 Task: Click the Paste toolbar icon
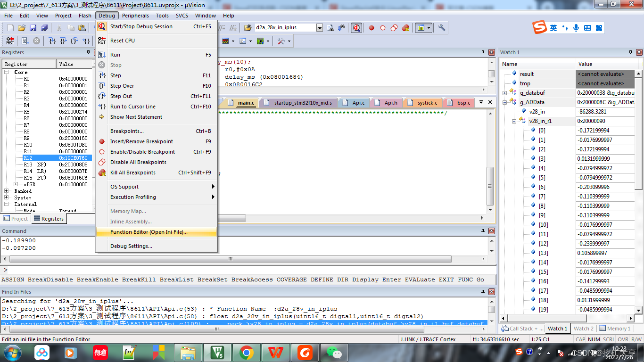(x=83, y=28)
